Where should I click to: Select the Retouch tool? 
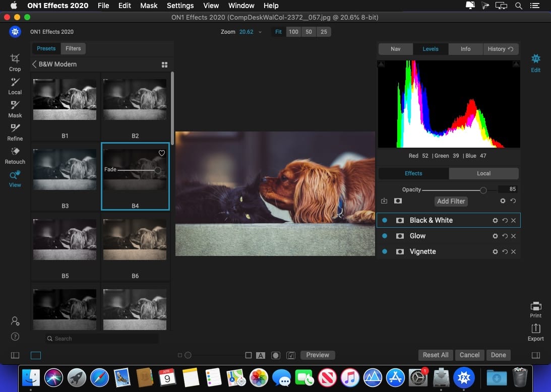[x=15, y=156]
